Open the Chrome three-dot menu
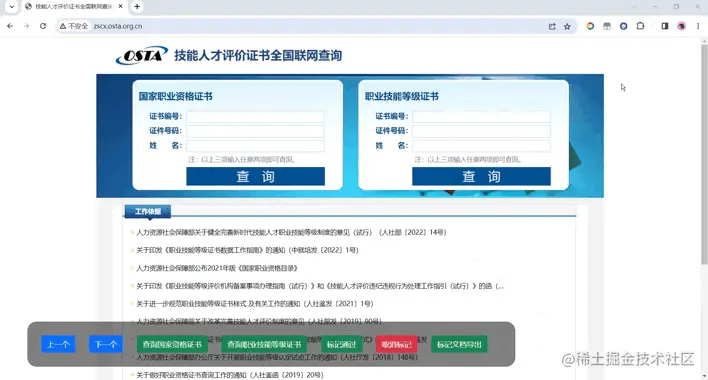The height and width of the screenshot is (380, 708). [x=698, y=26]
